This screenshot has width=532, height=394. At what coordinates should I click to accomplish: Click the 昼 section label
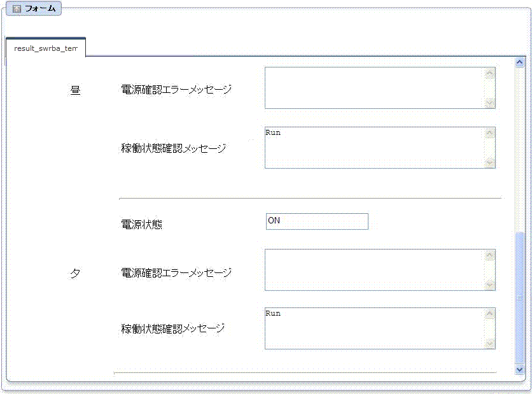coord(75,90)
